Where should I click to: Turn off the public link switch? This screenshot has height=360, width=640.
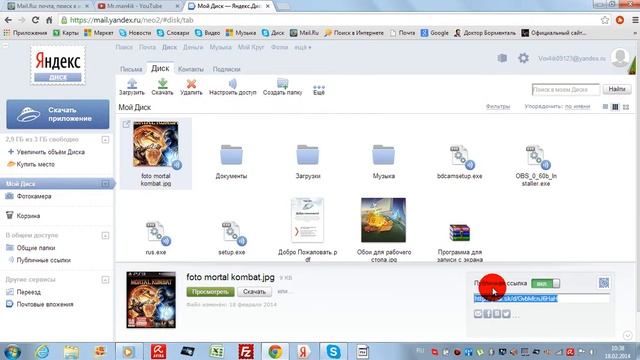point(545,283)
